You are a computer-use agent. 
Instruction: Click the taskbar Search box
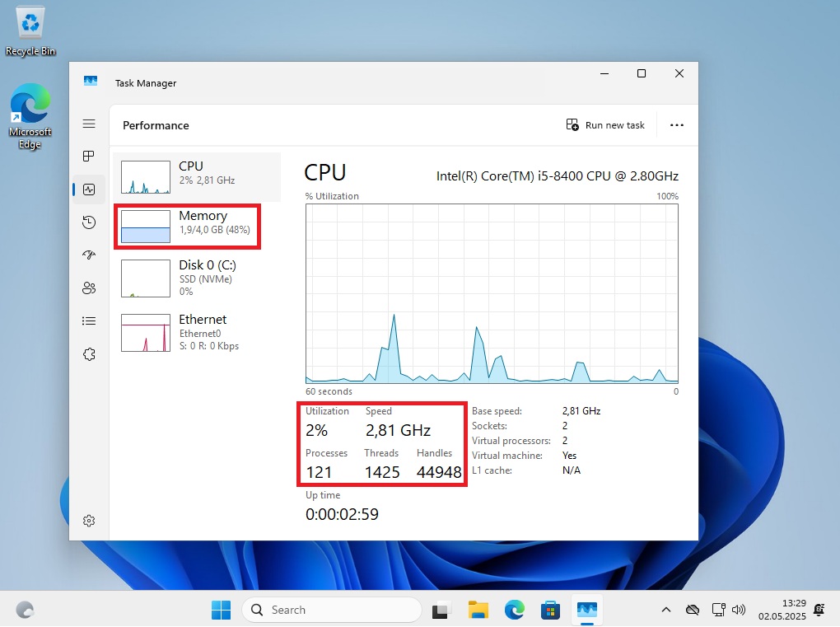(x=332, y=610)
